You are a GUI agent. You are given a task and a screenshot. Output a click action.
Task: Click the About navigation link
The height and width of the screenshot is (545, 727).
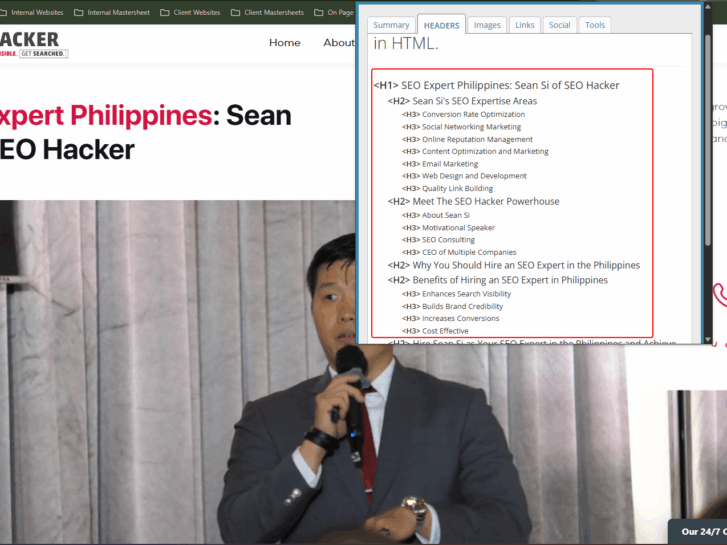[339, 43]
